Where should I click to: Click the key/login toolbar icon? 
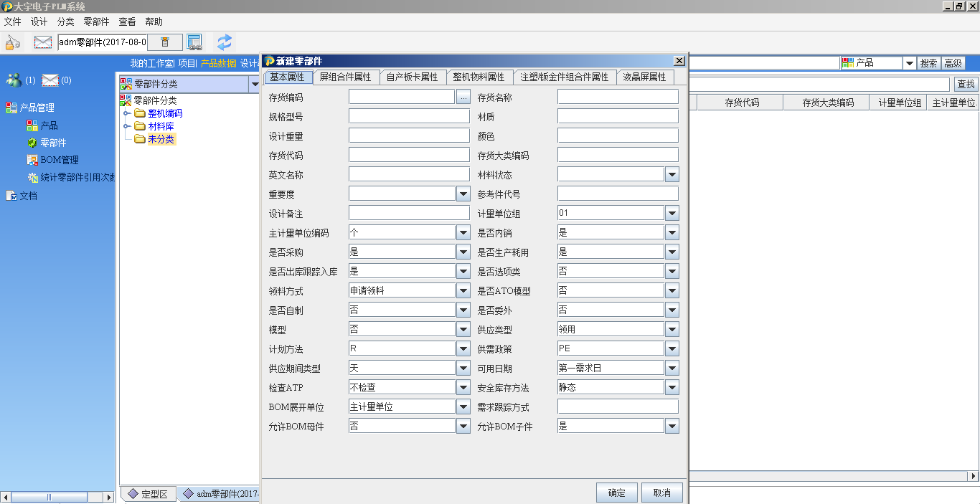click(12, 42)
